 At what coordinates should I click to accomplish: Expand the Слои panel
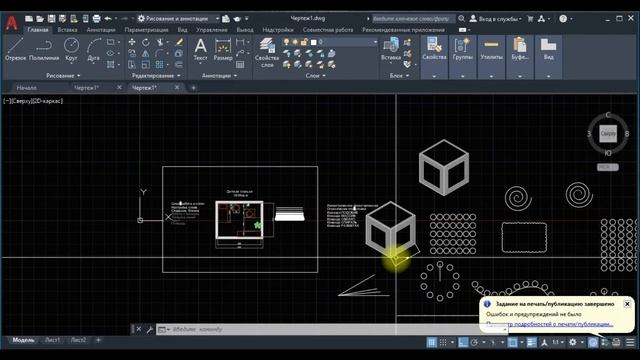pyautogui.click(x=316, y=76)
